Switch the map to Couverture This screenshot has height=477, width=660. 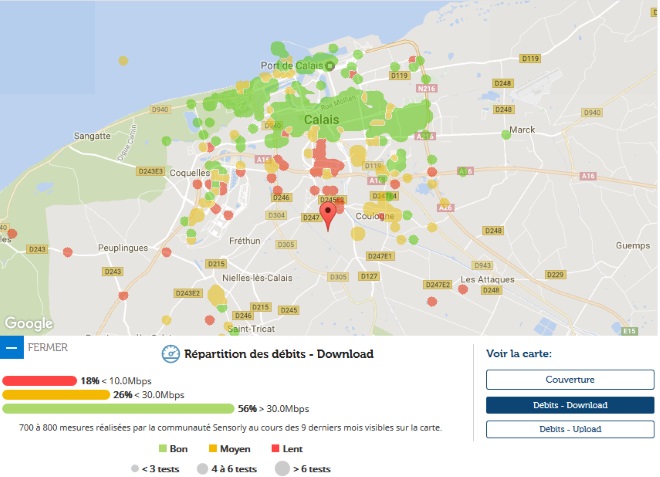coord(570,380)
